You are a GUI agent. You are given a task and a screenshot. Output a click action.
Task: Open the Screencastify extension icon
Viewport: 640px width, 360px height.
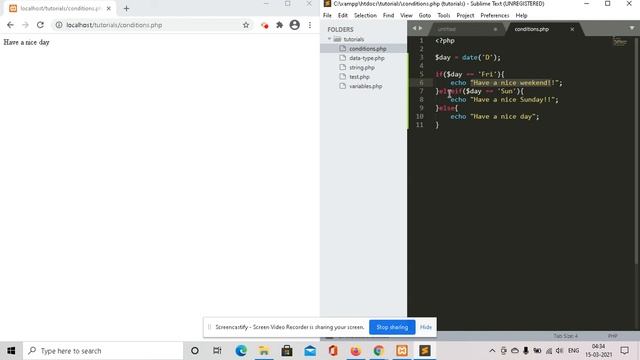tap(264, 25)
